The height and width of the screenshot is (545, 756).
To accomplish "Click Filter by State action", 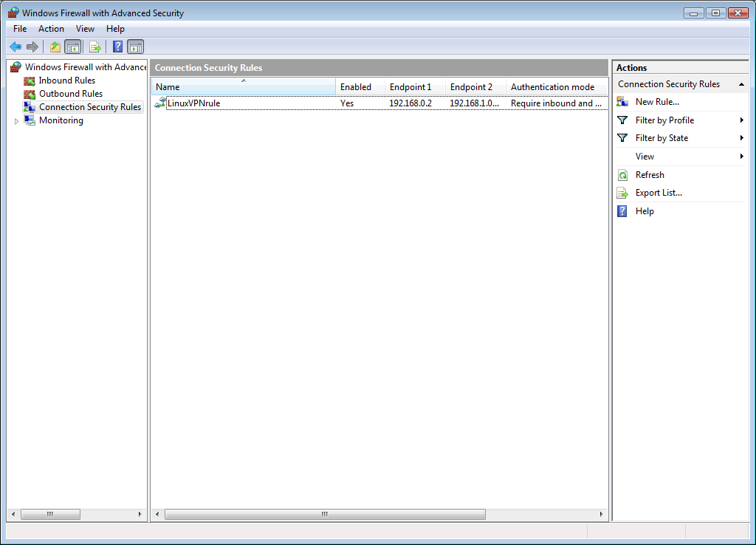I will tap(661, 138).
